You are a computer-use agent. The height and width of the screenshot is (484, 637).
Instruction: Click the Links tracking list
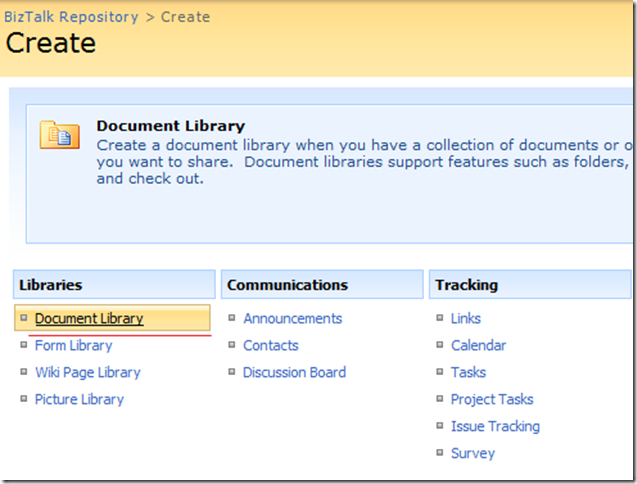pyautogui.click(x=465, y=319)
